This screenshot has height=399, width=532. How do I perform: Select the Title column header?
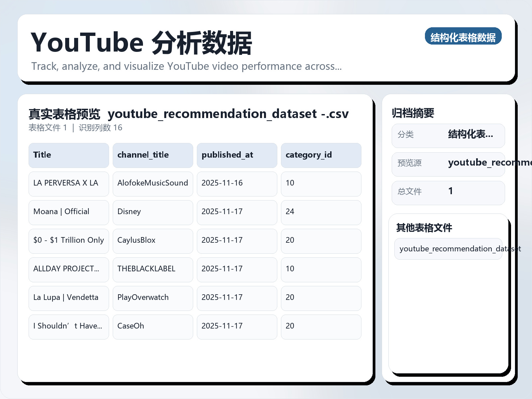(x=68, y=155)
